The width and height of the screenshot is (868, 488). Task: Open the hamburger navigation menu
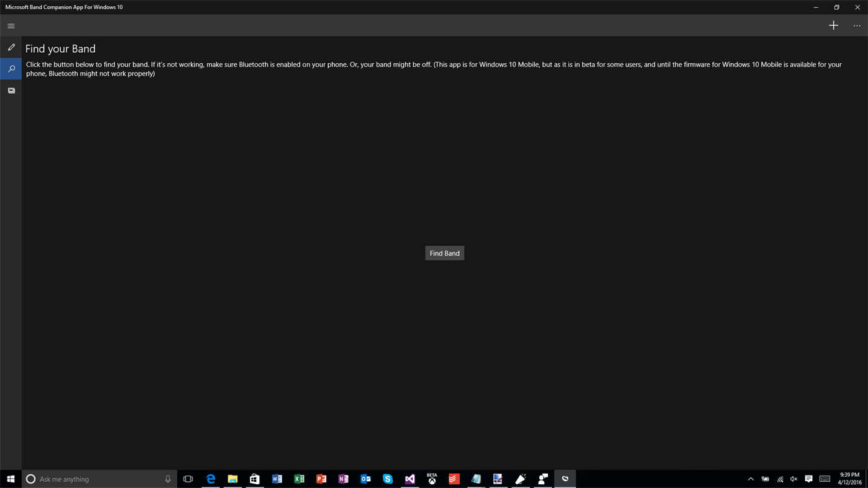(x=11, y=25)
